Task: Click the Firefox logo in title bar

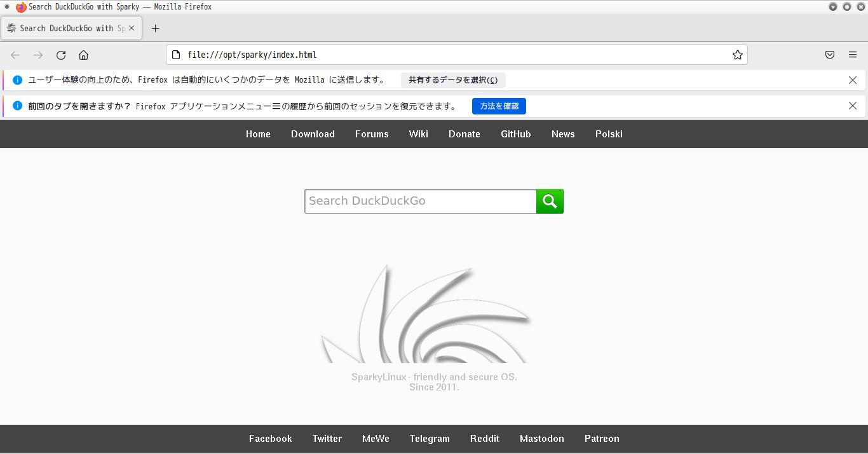Action: pyautogui.click(x=21, y=7)
